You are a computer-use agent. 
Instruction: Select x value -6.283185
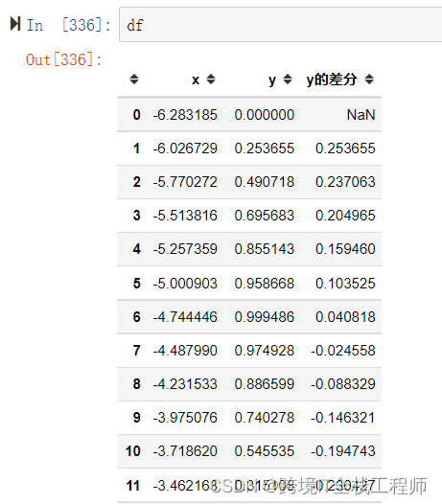pos(185,115)
